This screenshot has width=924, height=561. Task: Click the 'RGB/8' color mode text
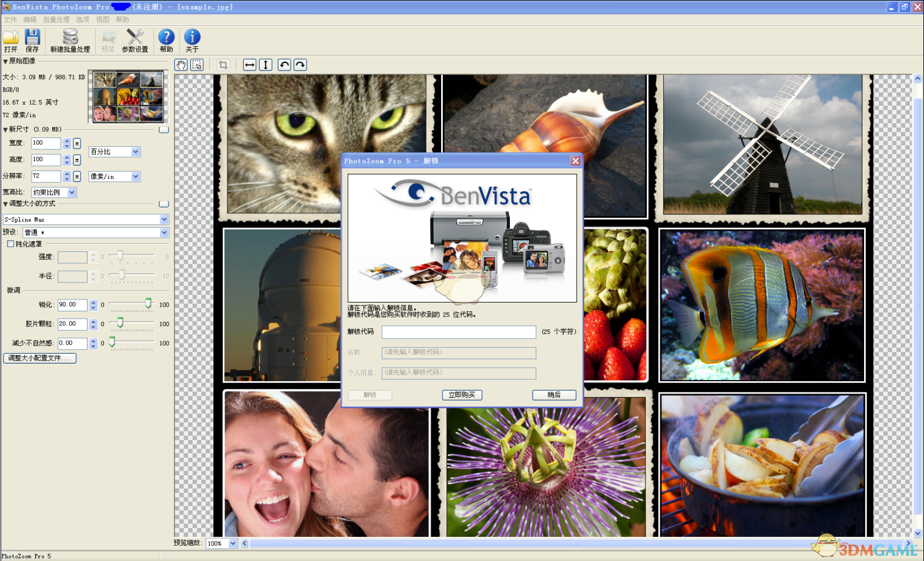coord(11,90)
